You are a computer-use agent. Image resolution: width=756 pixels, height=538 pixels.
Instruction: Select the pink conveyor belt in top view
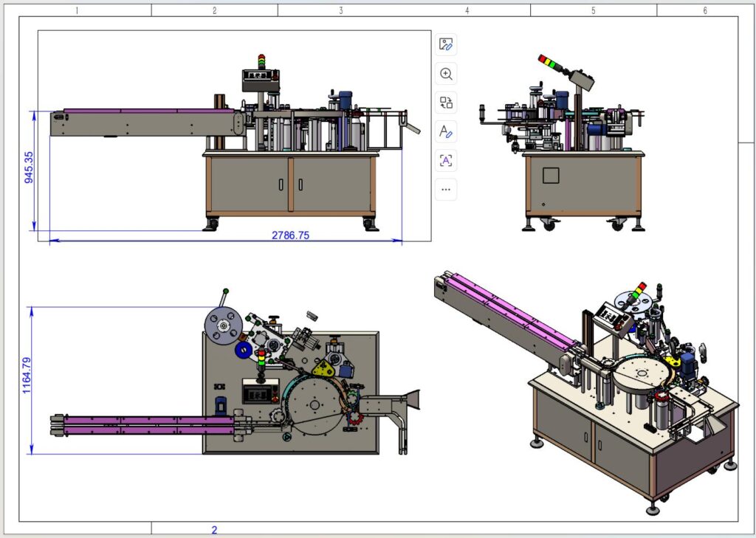[x=133, y=421]
